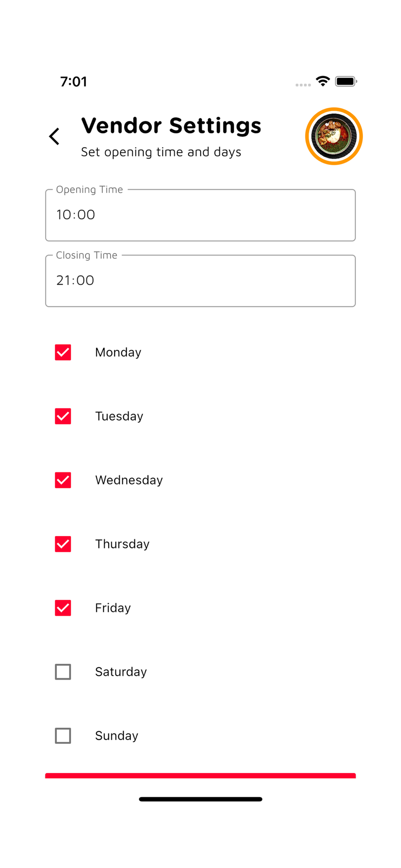Tap the Sunday label

117,736
